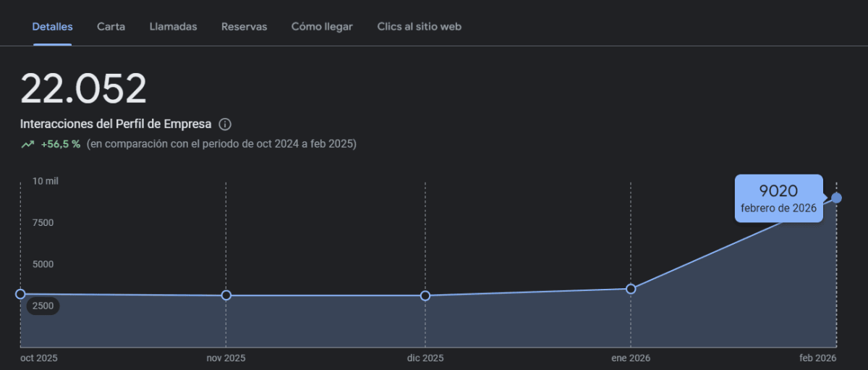Image resolution: width=868 pixels, height=370 pixels.
Task: Click the dic 2025 x-axis label
Action: [425, 358]
